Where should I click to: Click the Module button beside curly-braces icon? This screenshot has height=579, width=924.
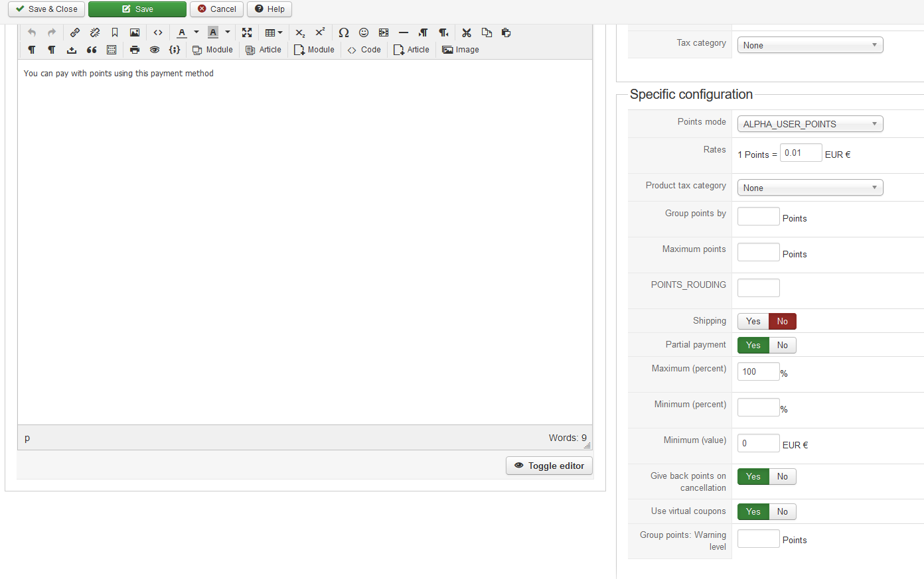(212, 50)
